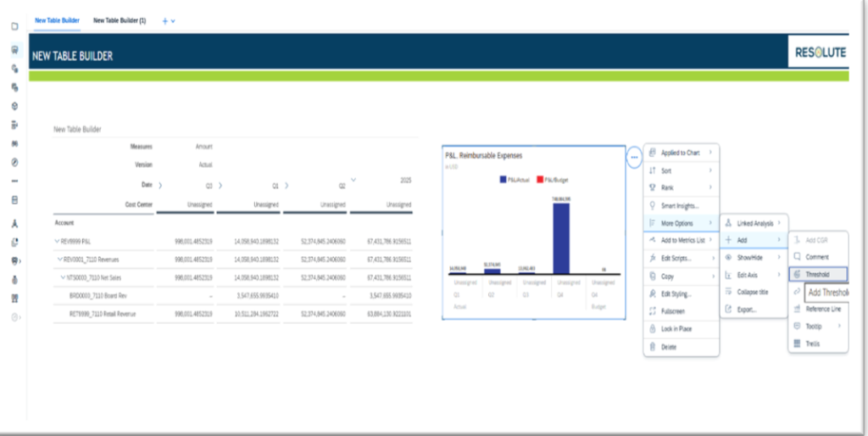The image size is (868, 436).
Task: Click the Comment option with speech icon
Action: [x=817, y=256]
